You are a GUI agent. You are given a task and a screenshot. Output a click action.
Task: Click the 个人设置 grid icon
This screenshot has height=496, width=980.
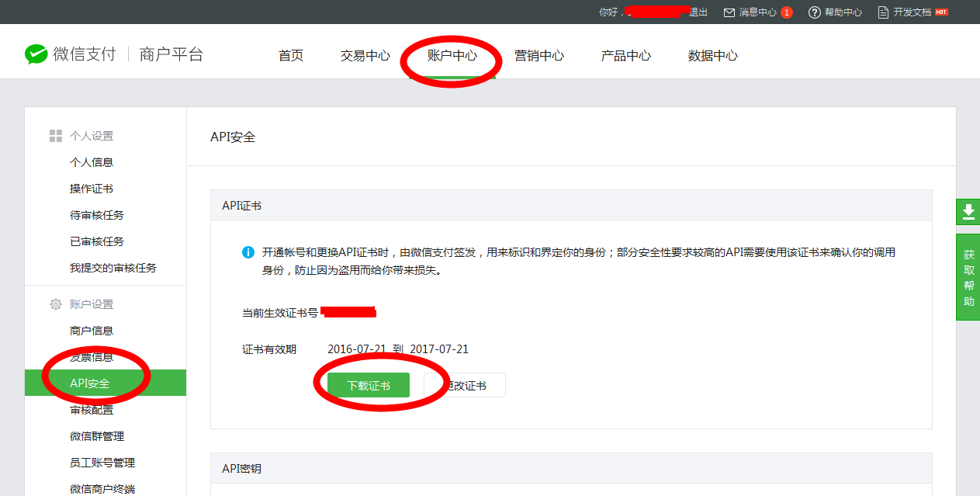(x=56, y=136)
